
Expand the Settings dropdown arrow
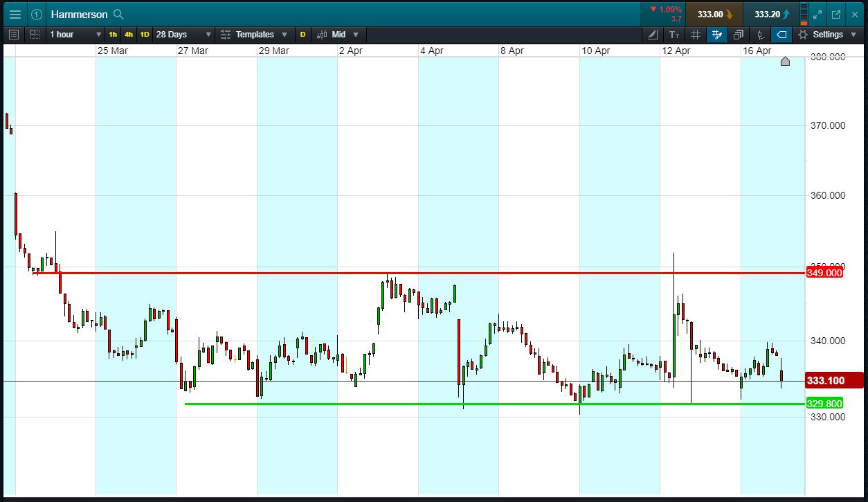(853, 34)
